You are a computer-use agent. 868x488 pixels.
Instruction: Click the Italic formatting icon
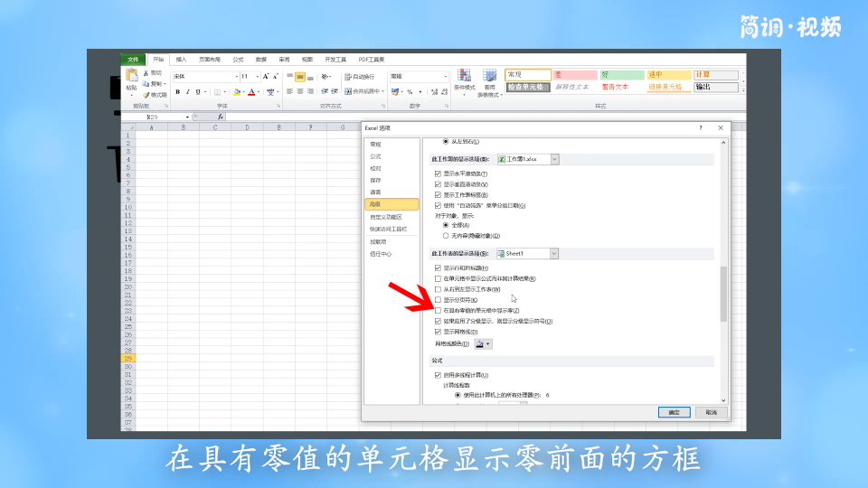[x=188, y=91]
